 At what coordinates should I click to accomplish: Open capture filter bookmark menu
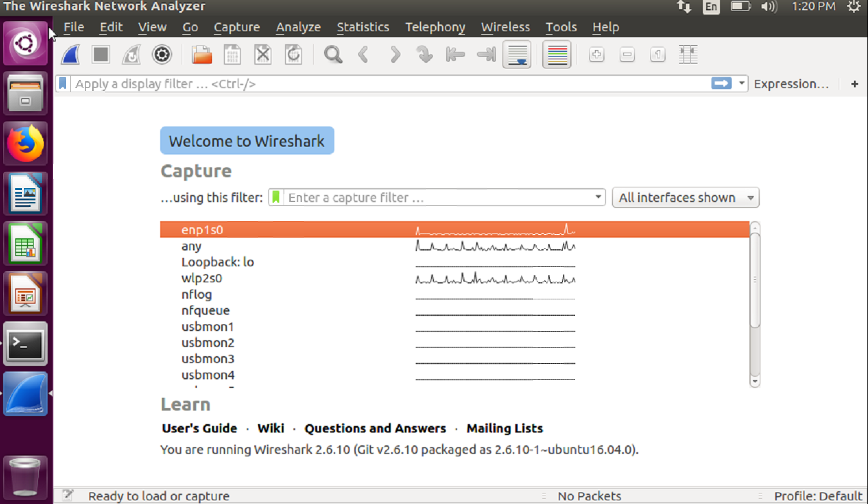pos(276,197)
